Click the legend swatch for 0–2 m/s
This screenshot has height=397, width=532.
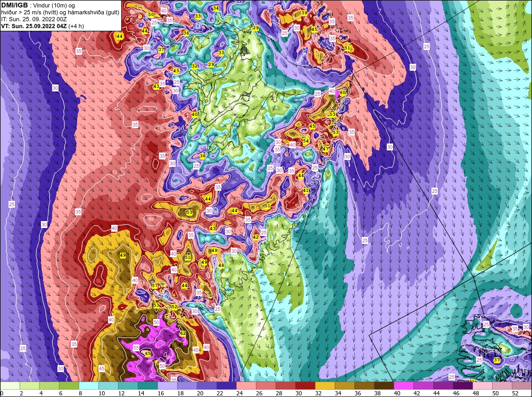[x=10, y=385]
